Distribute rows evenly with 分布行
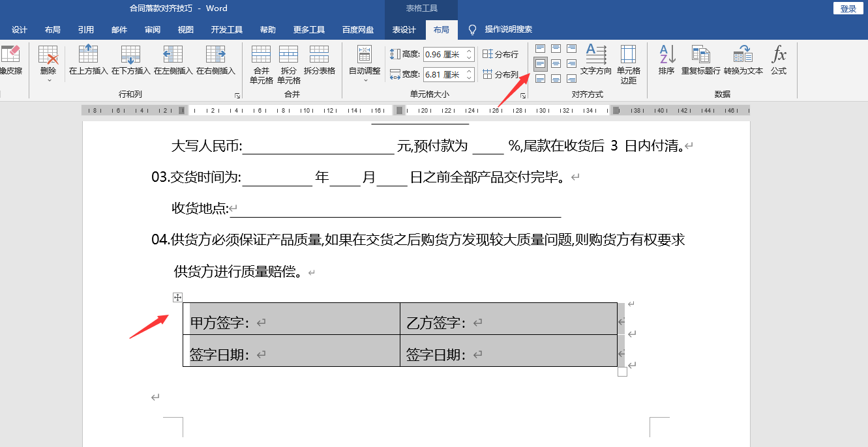Screen dimensions: 868x447 coord(501,55)
